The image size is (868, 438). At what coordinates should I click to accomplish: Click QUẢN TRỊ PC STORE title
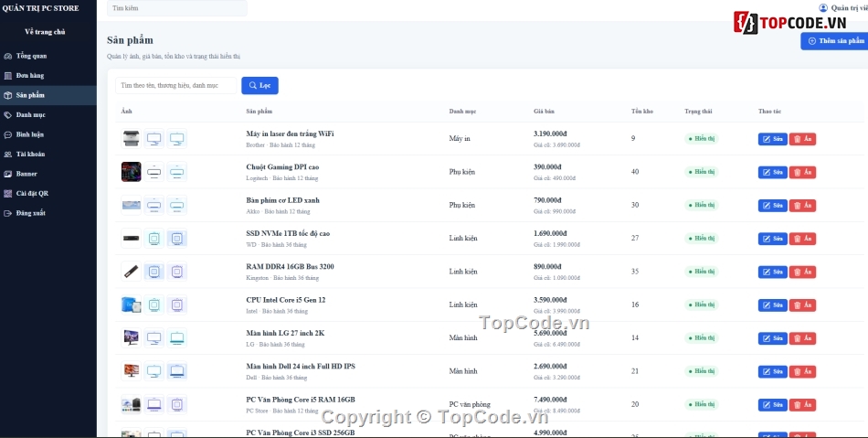tap(40, 8)
